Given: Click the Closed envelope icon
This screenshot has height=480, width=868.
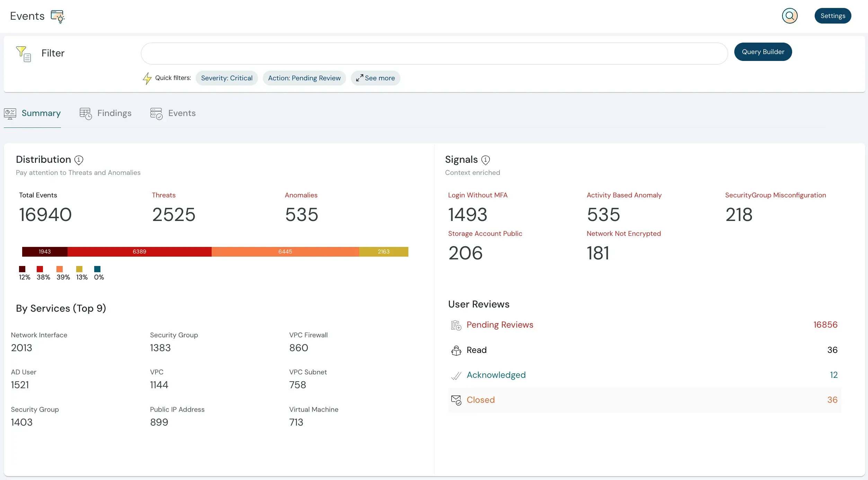Looking at the screenshot, I should coord(456,400).
